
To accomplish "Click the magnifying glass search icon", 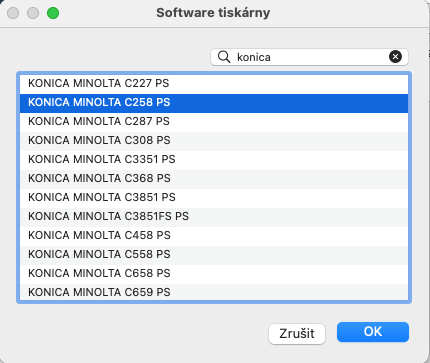I will (224, 57).
